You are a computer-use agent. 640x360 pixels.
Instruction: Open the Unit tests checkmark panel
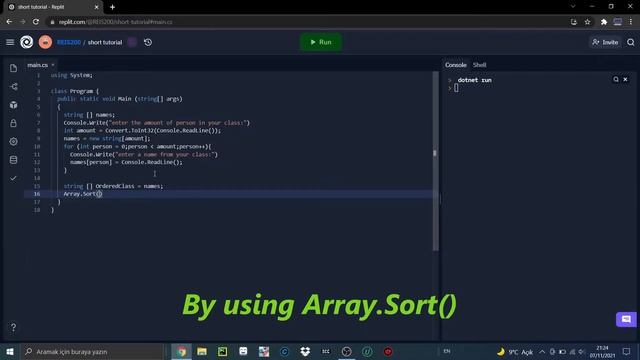tap(13, 178)
